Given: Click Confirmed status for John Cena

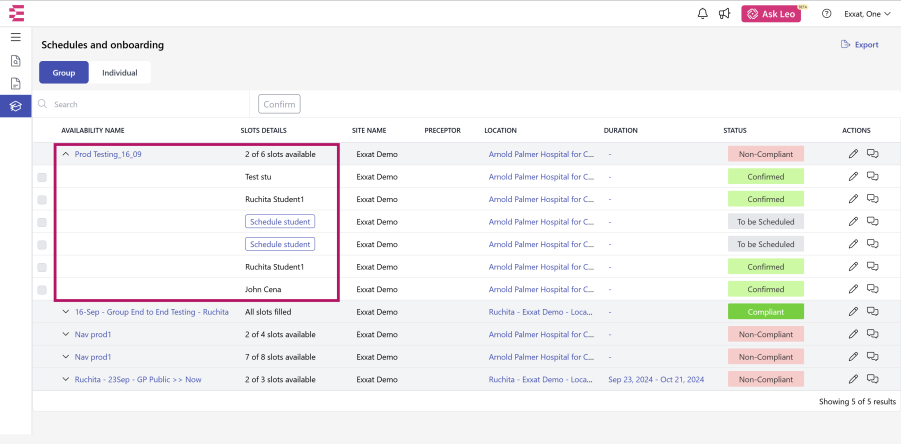Looking at the screenshot, I should [766, 289].
